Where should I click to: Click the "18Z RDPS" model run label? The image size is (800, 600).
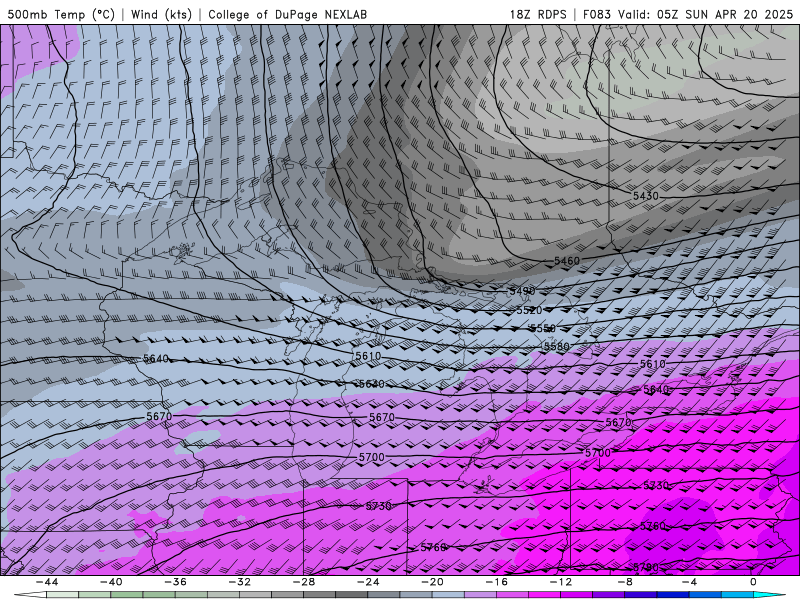[x=538, y=14]
